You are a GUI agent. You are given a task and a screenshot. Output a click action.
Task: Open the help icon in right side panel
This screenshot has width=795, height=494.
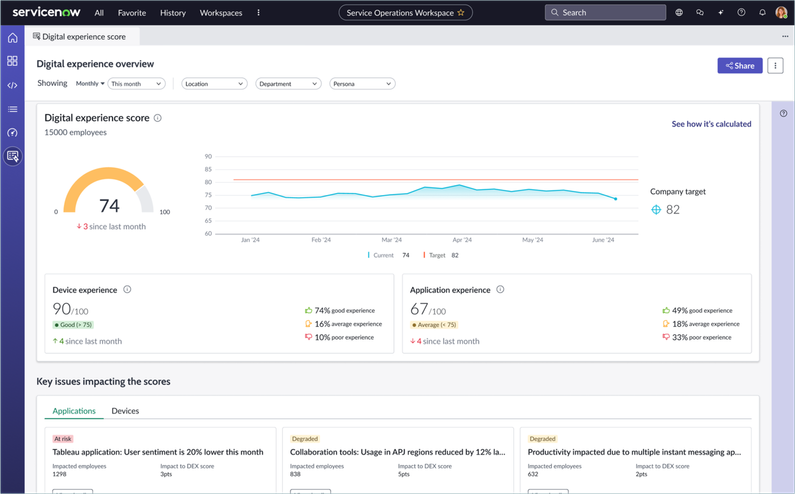(x=783, y=114)
